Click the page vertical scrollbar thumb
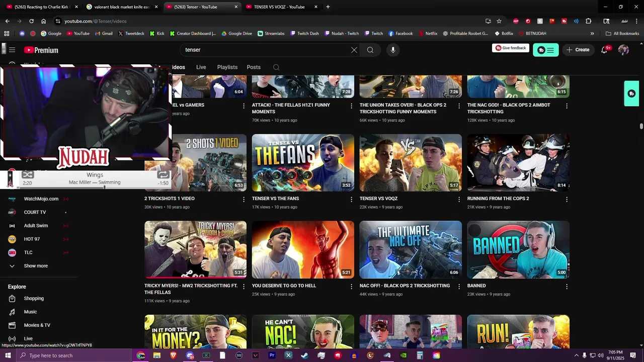The width and height of the screenshot is (644, 362). 641,126
